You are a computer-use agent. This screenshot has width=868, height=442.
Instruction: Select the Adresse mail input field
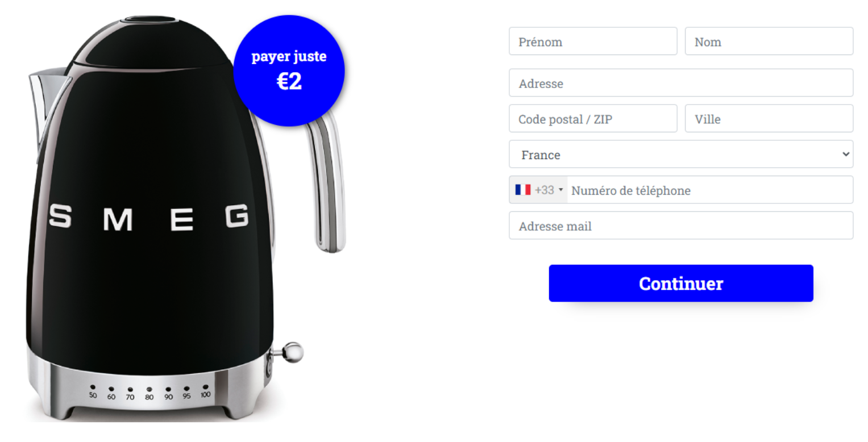pos(681,226)
